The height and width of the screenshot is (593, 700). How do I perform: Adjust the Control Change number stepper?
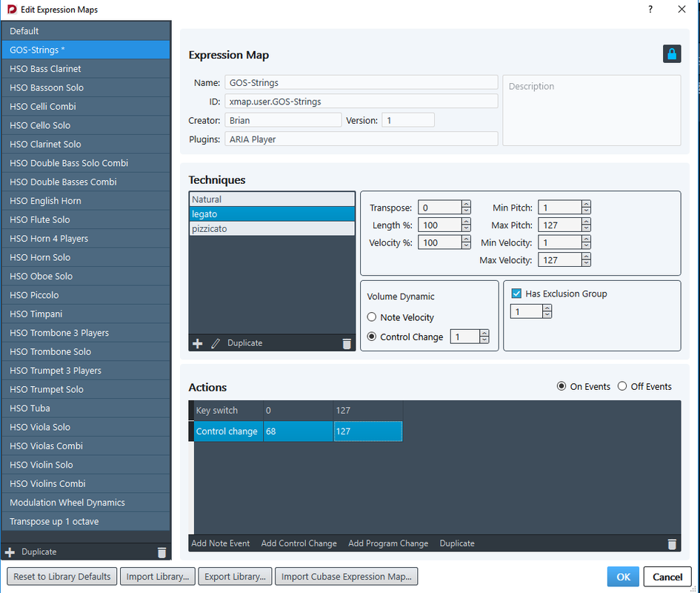tap(484, 337)
